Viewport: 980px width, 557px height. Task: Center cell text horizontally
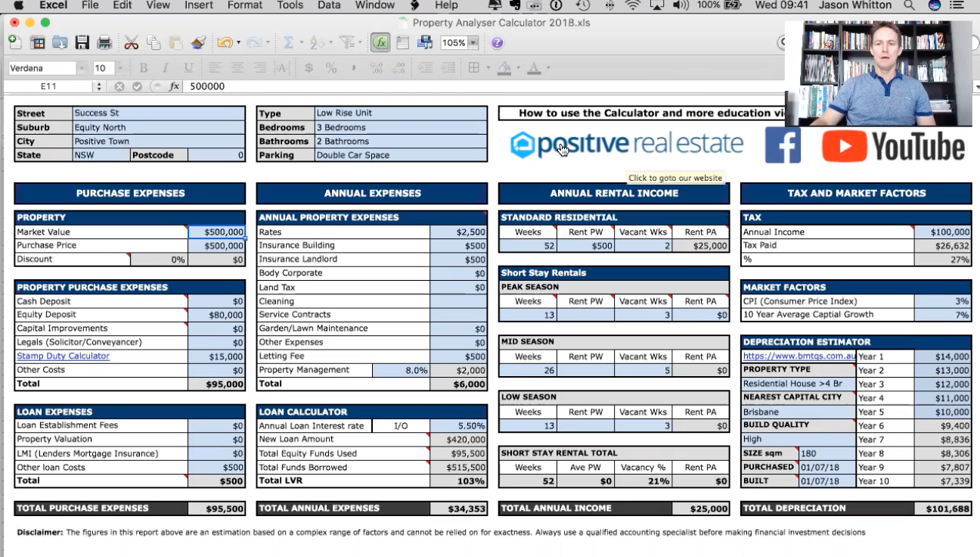(x=237, y=68)
